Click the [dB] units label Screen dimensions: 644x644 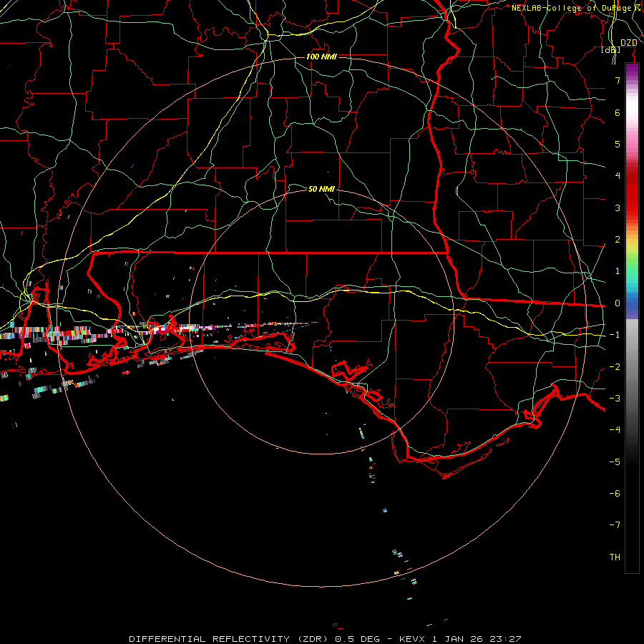[x=611, y=50]
